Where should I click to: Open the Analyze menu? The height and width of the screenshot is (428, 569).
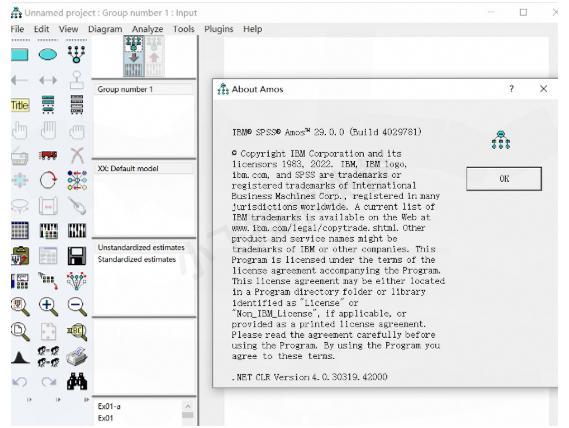(x=147, y=29)
